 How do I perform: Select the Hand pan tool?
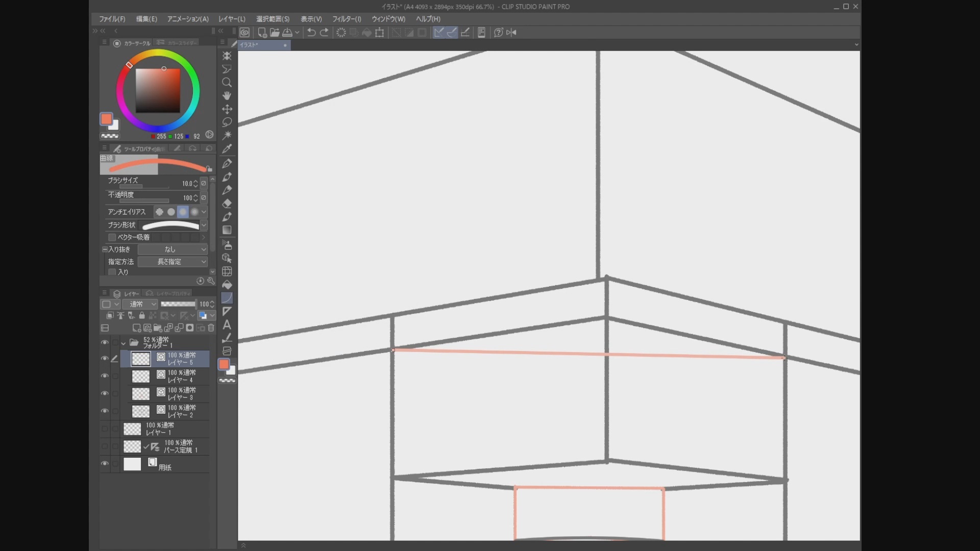(227, 95)
